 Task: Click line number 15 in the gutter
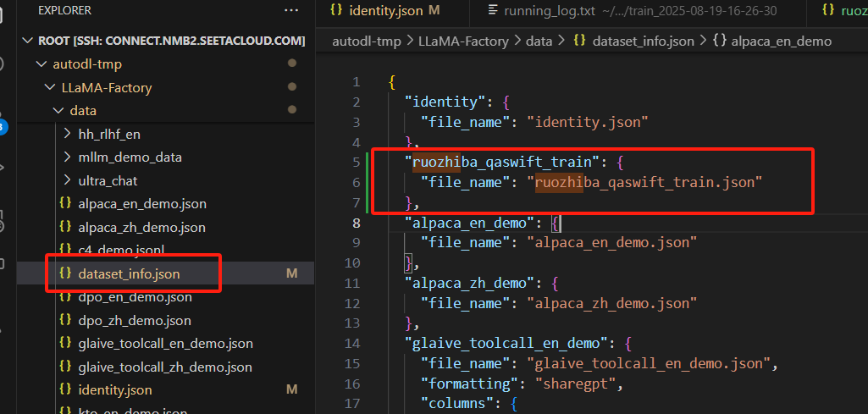pyautogui.click(x=352, y=364)
